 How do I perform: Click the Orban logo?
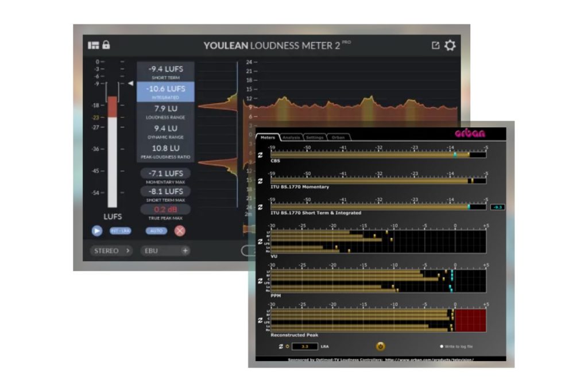[470, 133]
